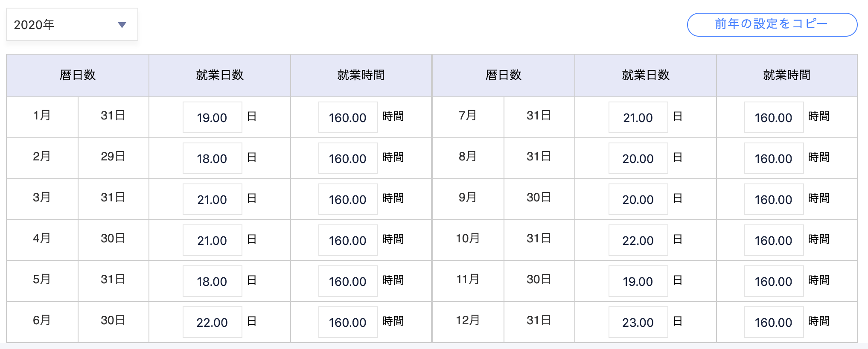The width and height of the screenshot is (868, 349).
Task: Select June working days field 22.00
Action: pos(212,322)
